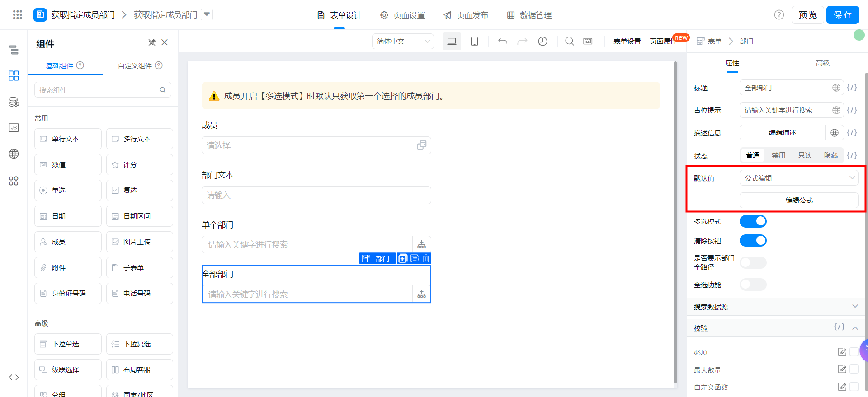Screen dimensions: 868x397
Task: Bind variable for 状态 property
Action: [x=852, y=155]
